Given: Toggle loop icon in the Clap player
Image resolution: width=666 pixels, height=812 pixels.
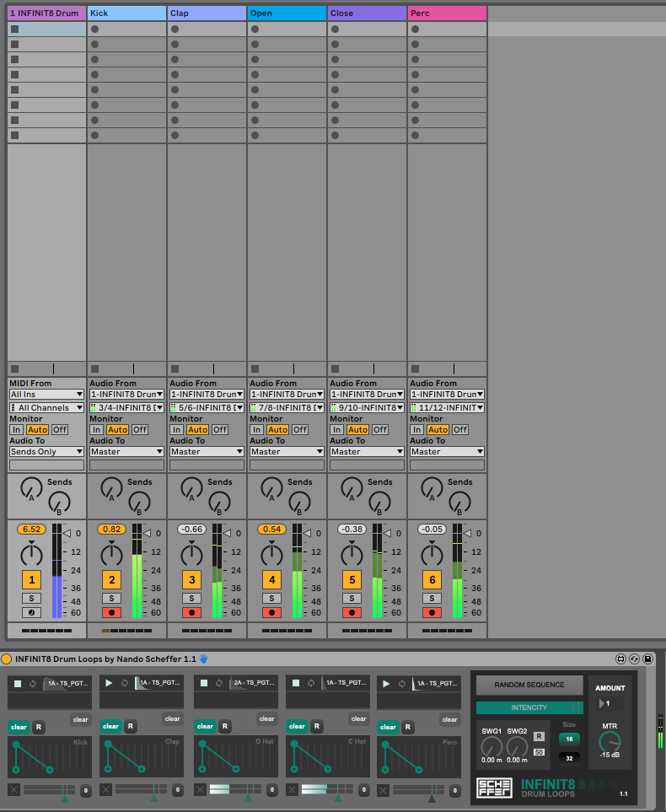Looking at the screenshot, I should [124, 683].
